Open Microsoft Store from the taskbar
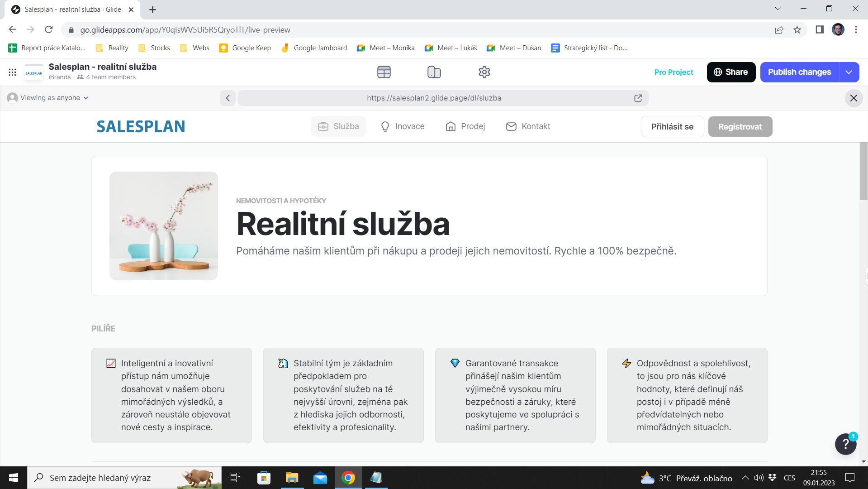868x489 pixels. (x=264, y=478)
